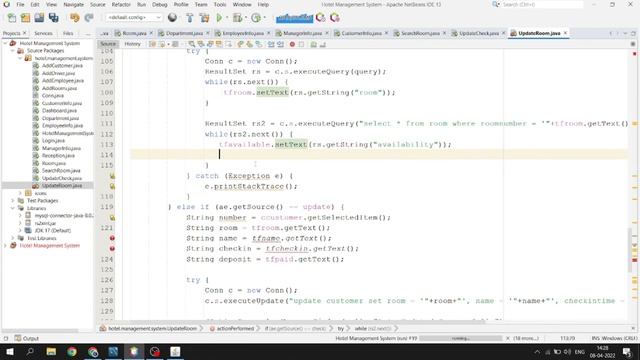640x360 pixels.
Task: Expand the Test Packages node
Action: coord(13,200)
